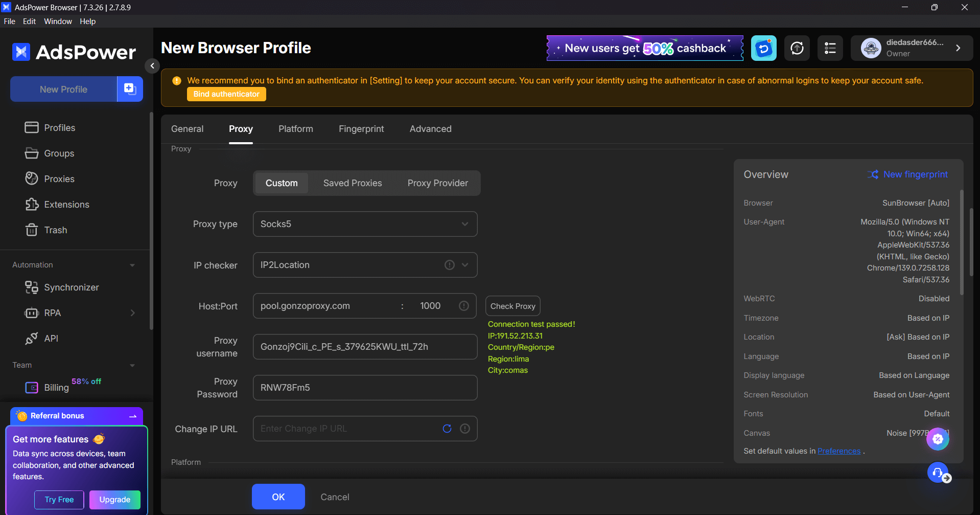Click the info icon beside port 1000
This screenshot has width=980, height=515.
[464, 306]
